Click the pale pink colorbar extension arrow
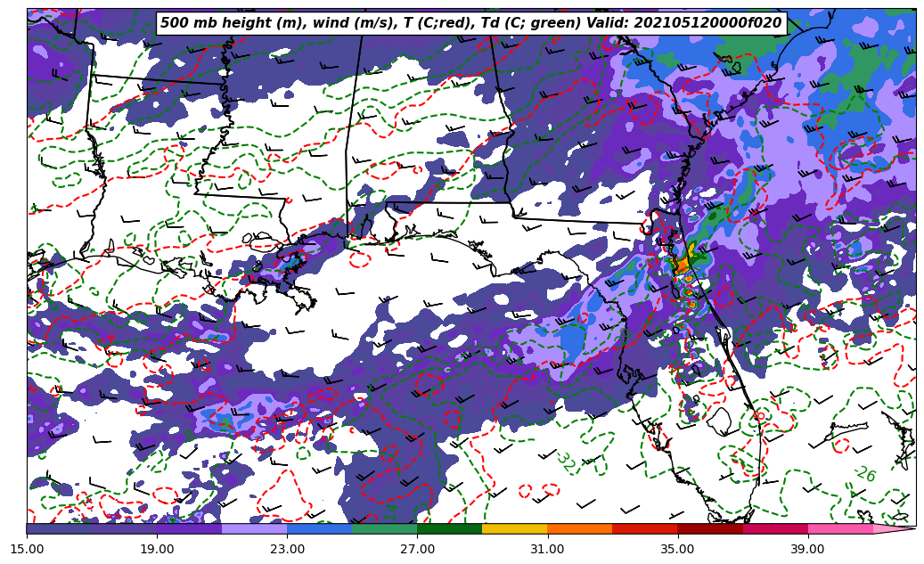The image size is (924, 564). (891, 528)
